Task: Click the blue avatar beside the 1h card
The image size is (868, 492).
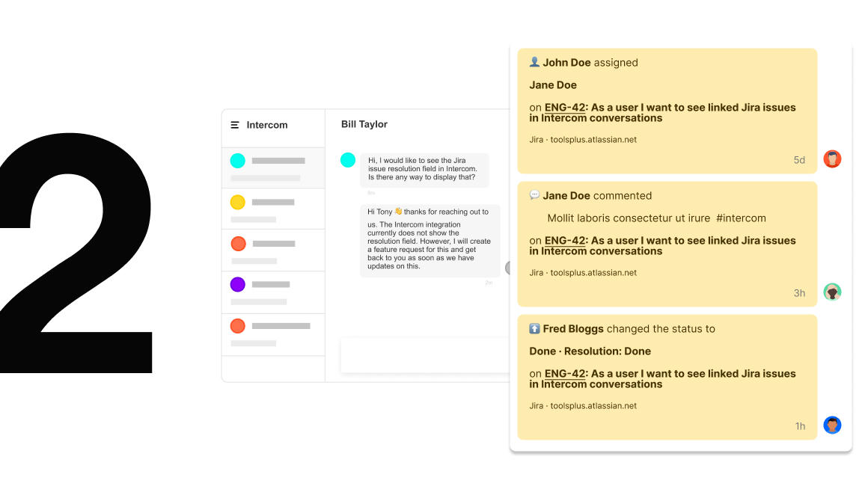Action: (832, 425)
